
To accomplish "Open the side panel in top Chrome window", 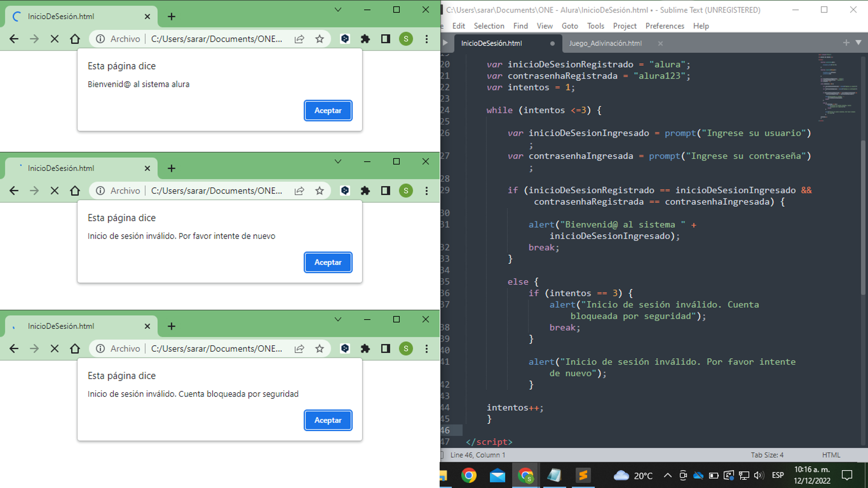I will (385, 39).
